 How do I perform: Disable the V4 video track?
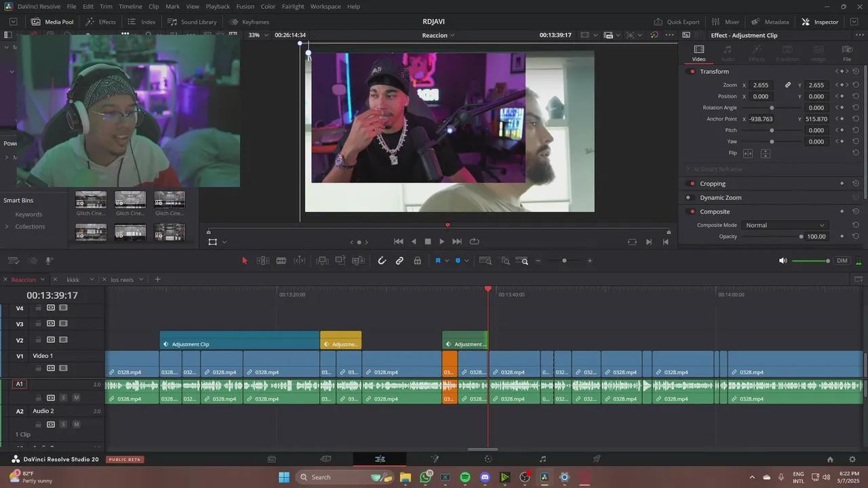[63, 308]
